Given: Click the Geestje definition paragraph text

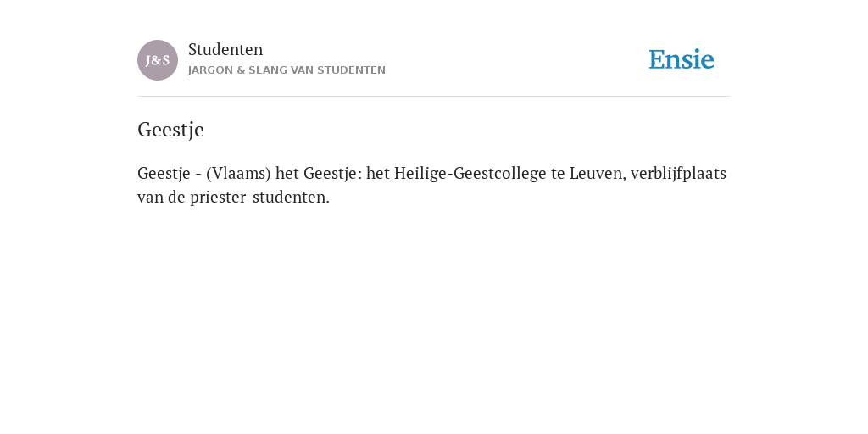Looking at the screenshot, I should [x=431, y=185].
